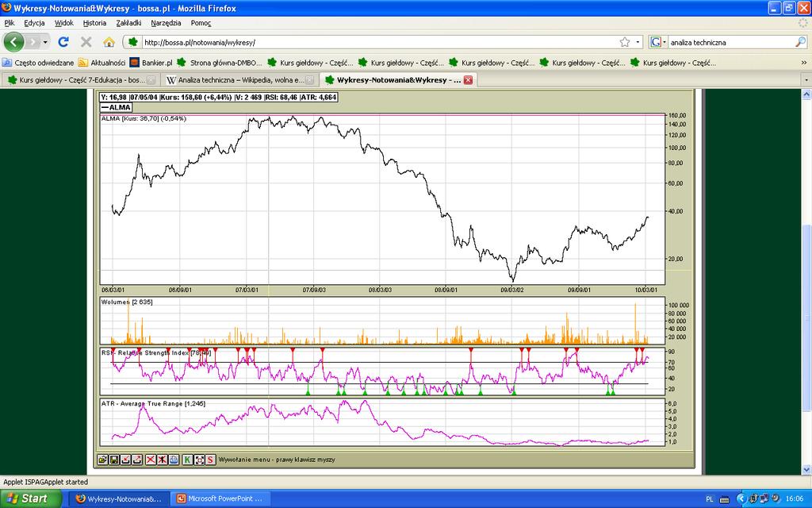Screen dimensions: 812x508
Task: Show more bookmarks with the double chevron
Action: (804, 62)
